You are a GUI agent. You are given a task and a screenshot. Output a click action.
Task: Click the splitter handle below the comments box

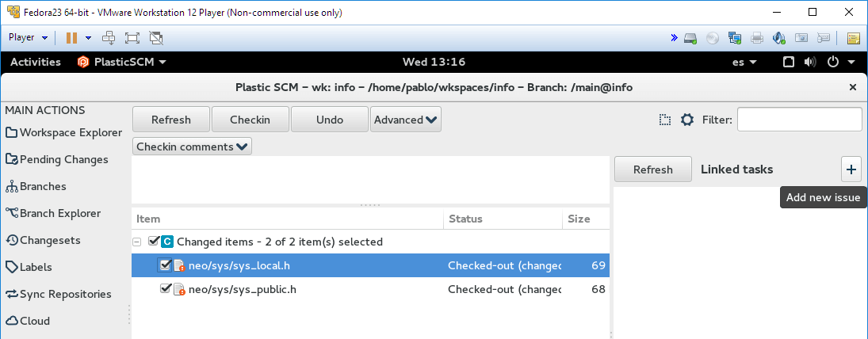coord(370,205)
